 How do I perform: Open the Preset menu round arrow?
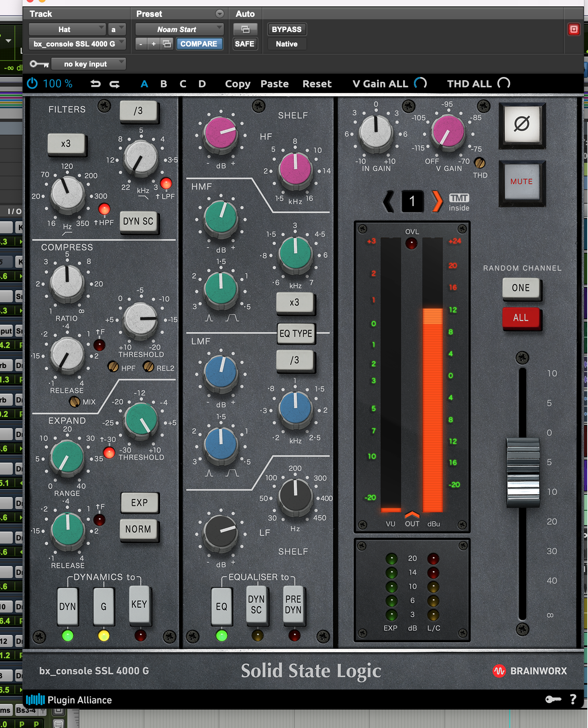tap(219, 14)
